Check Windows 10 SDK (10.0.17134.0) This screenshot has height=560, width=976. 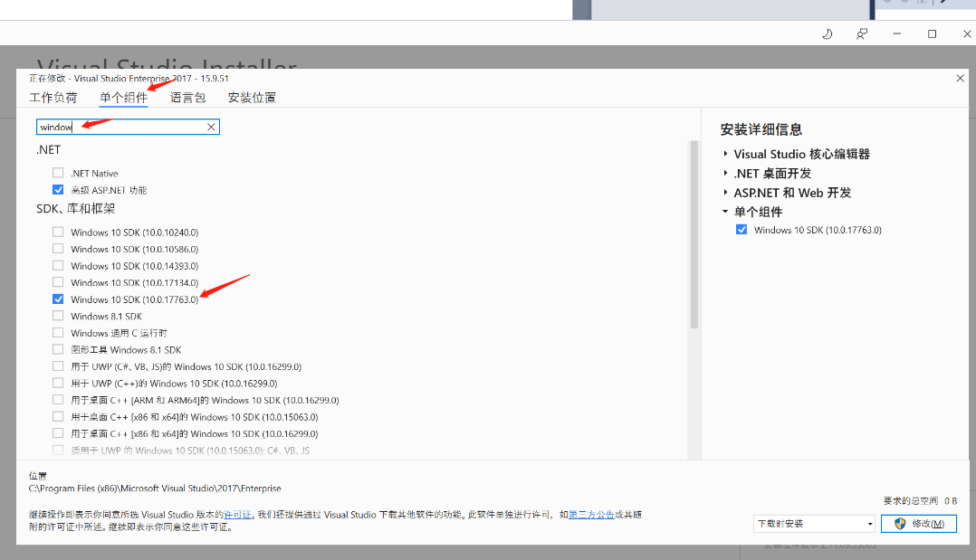click(58, 282)
